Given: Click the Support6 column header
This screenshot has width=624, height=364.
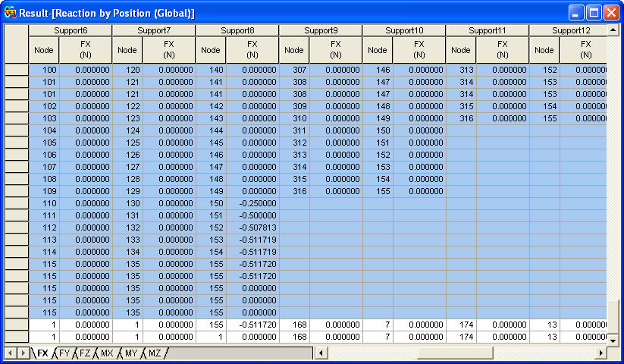Looking at the screenshot, I should (x=71, y=30).
